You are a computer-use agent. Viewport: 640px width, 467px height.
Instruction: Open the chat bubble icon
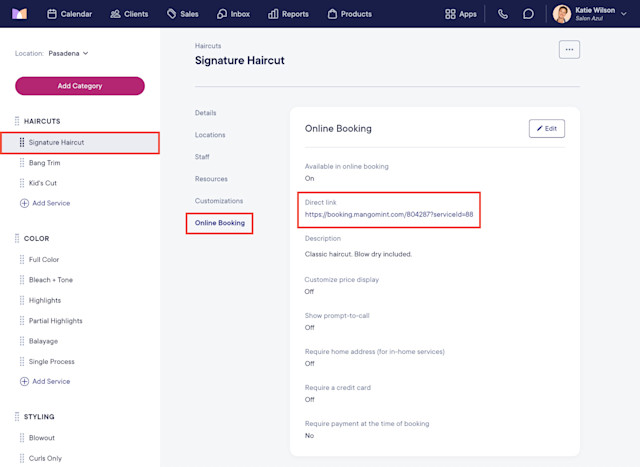(x=528, y=14)
